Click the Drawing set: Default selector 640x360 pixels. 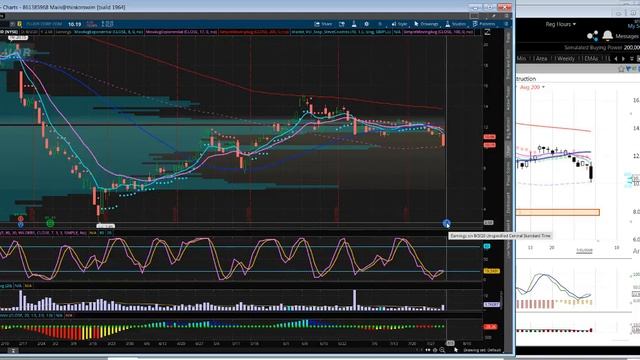(x=482, y=350)
